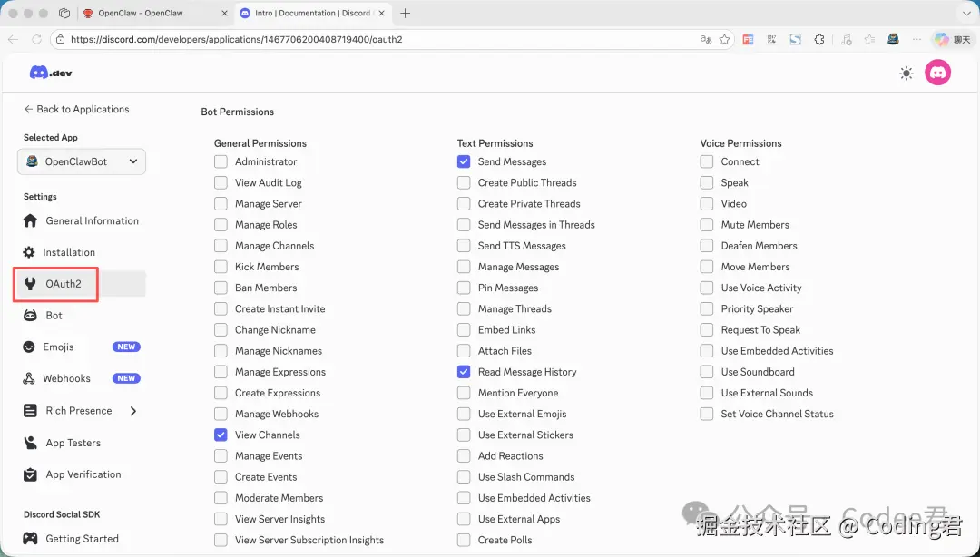This screenshot has width=980, height=557.
Task: Click the translate icon in address bar
Action: pyautogui.click(x=706, y=39)
